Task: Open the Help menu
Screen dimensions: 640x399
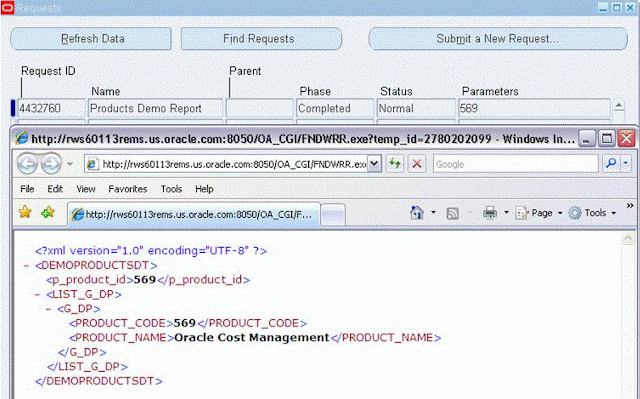Action: tap(204, 189)
